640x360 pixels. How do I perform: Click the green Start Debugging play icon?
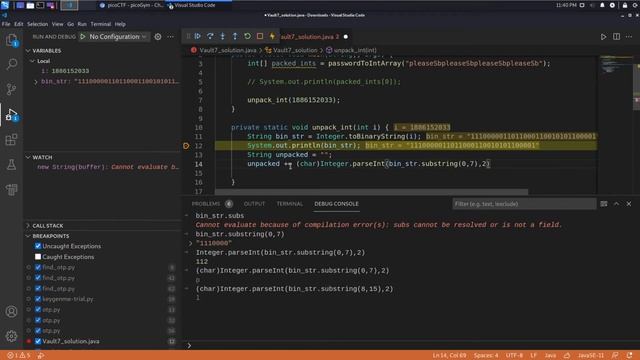(83, 36)
